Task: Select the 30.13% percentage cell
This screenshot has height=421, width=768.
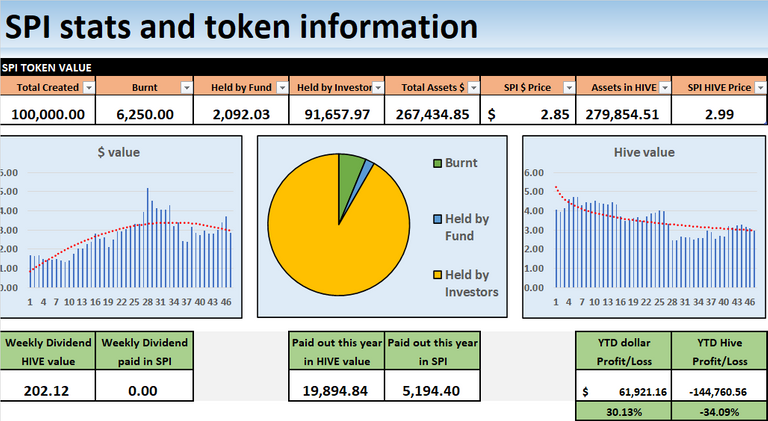Action: 624,412
